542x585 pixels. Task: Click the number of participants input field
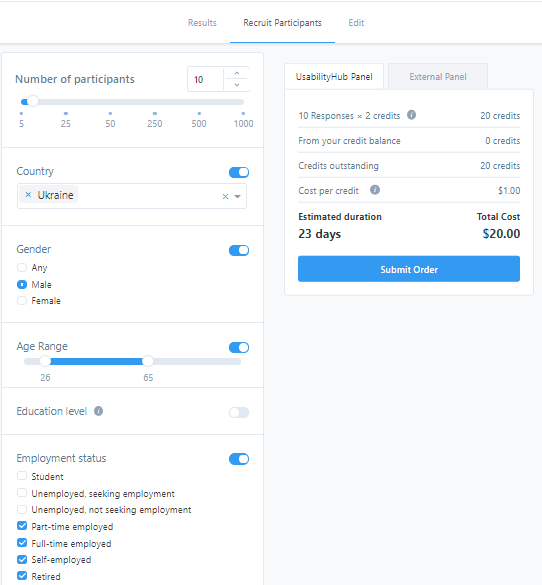(206, 79)
